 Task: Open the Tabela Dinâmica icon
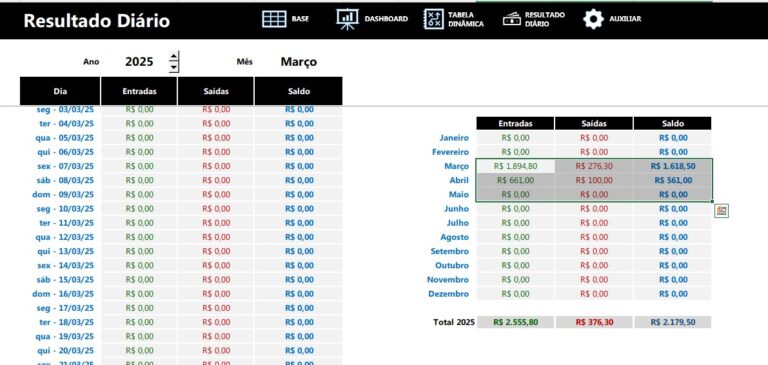pos(433,19)
